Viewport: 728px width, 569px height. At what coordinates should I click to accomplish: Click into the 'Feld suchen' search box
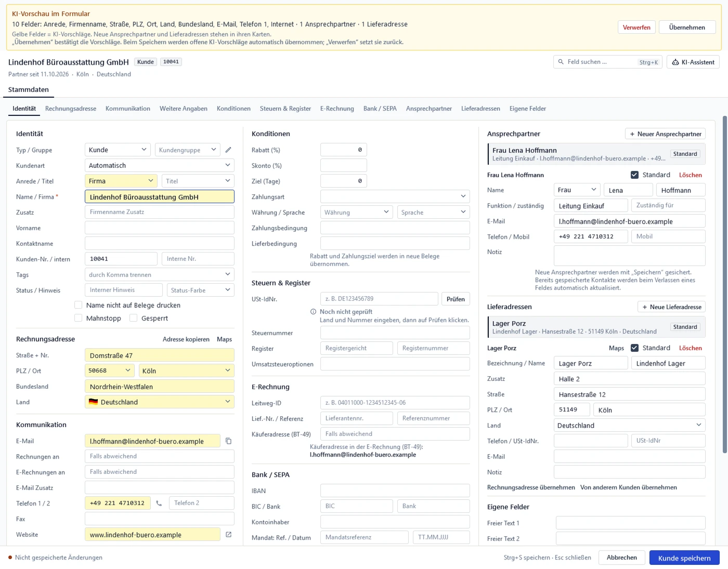[x=608, y=62]
